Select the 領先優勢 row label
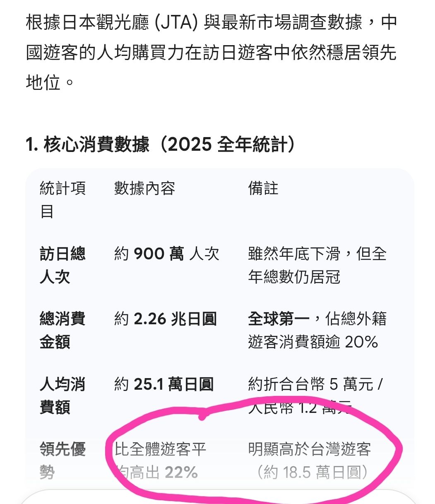Image resolution: width=435 pixels, height=504 pixels. (62, 460)
